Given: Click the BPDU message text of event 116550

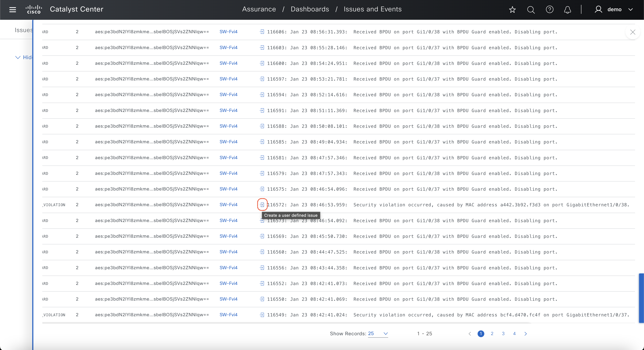Looking at the screenshot, I should [455, 299].
